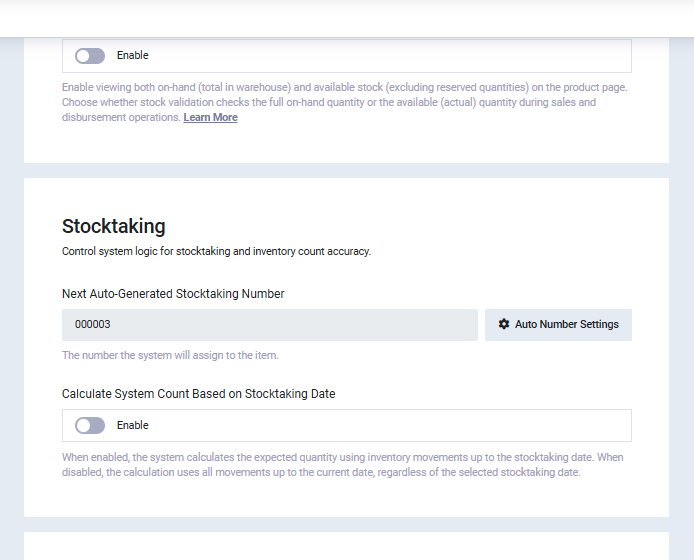Click blank space inside stocktaking date Enable row
The width and height of the screenshot is (694, 560).
click(400, 426)
